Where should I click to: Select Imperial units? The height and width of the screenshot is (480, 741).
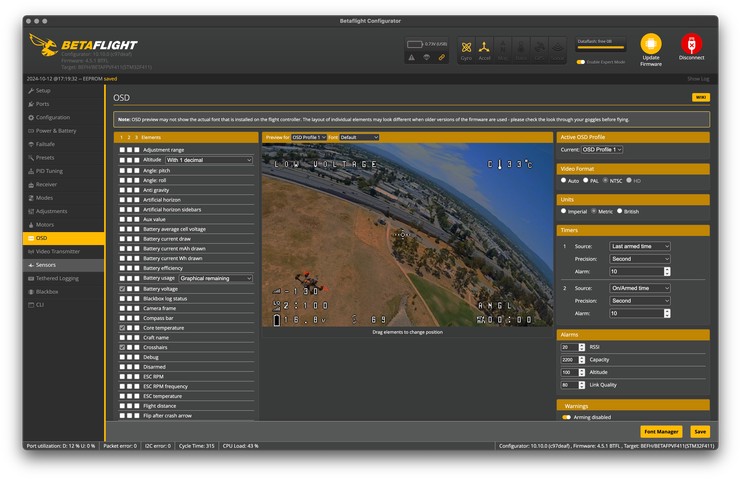(x=563, y=211)
